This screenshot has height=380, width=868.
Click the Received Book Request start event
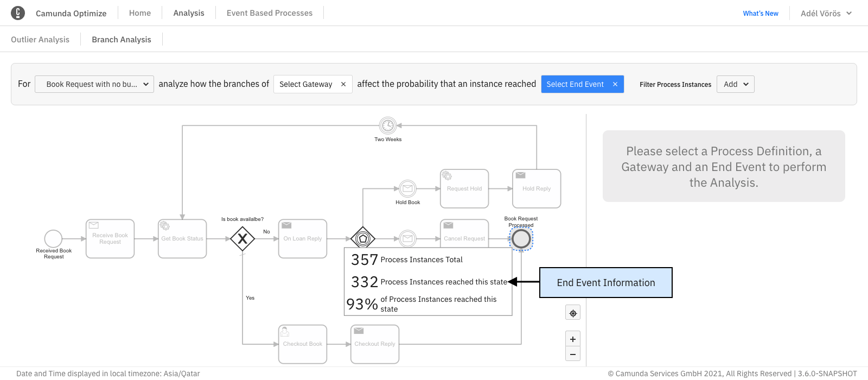point(53,238)
